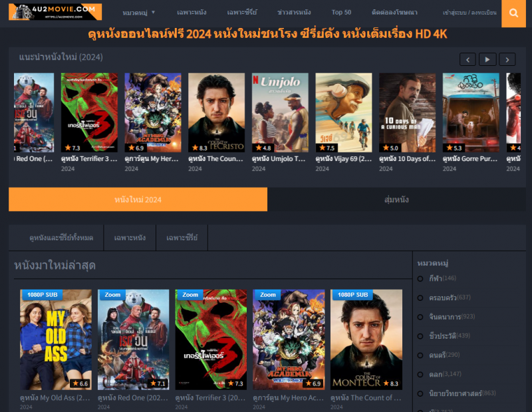
Task: Open เฉพาะหนัง in top navigation
Action: (192, 13)
